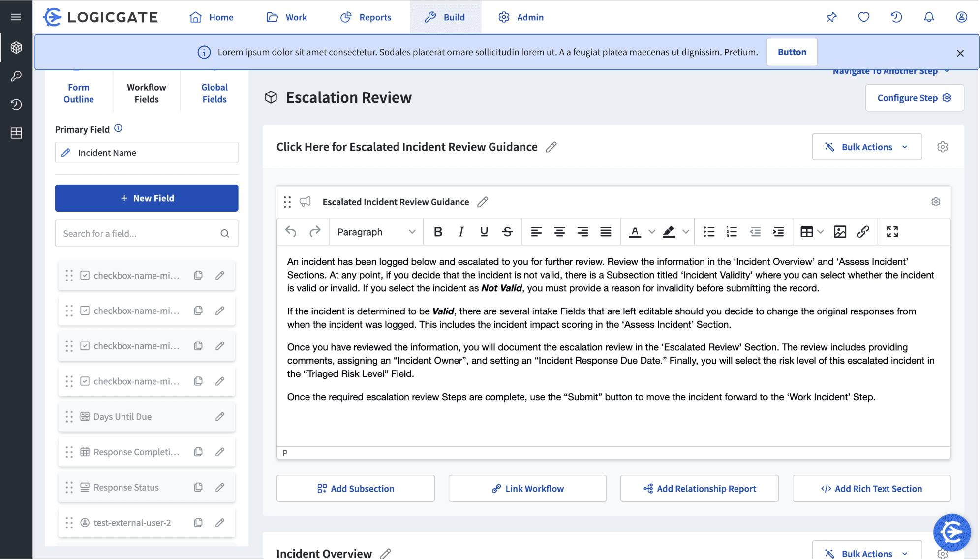This screenshot has height=559, width=980.
Task: Click edit pencil for Days Until Due
Action: 220,417
